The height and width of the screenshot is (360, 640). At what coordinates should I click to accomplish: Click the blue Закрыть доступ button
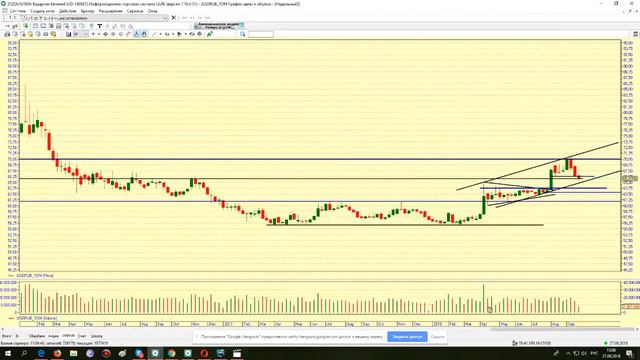(x=407, y=337)
